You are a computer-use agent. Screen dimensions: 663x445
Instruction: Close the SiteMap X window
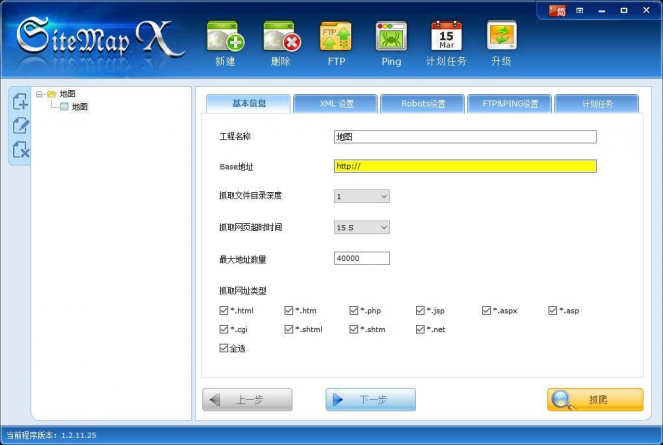coord(646,10)
